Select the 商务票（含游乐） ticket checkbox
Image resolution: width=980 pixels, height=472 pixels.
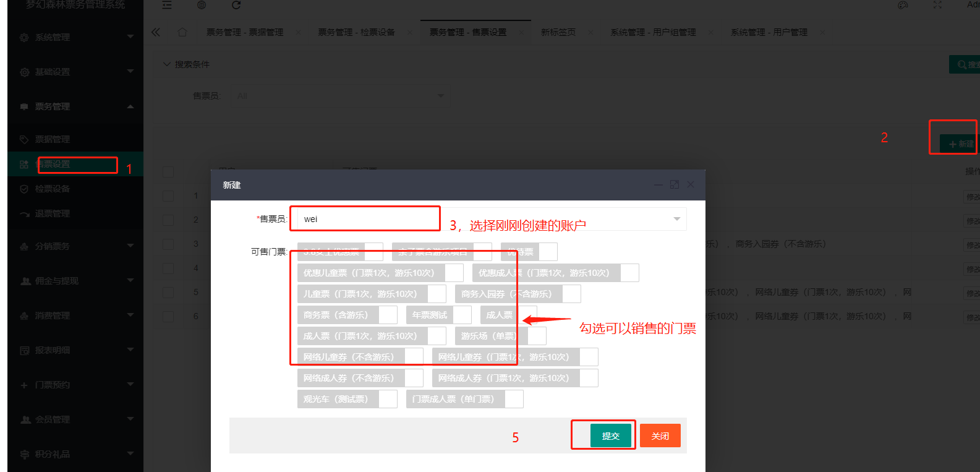coord(388,315)
